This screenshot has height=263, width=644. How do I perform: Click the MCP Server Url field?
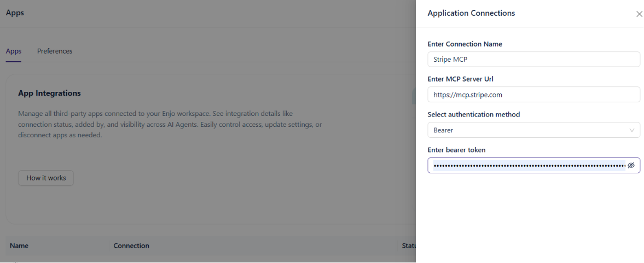click(533, 95)
